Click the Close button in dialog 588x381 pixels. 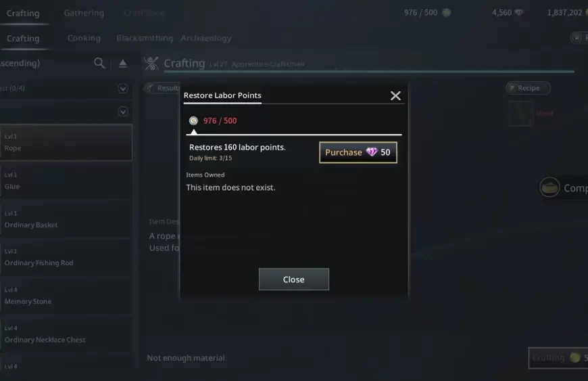[x=293, y=279]
